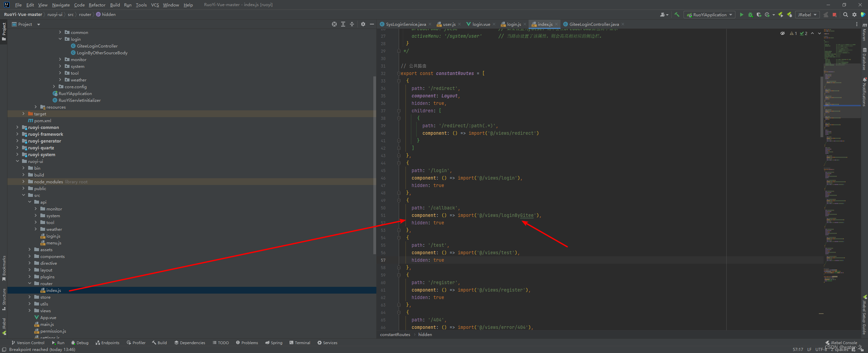The height and width of the screenshot is (353, 868).
Task: Collapse the login package folder
Action: click(60, 39)
